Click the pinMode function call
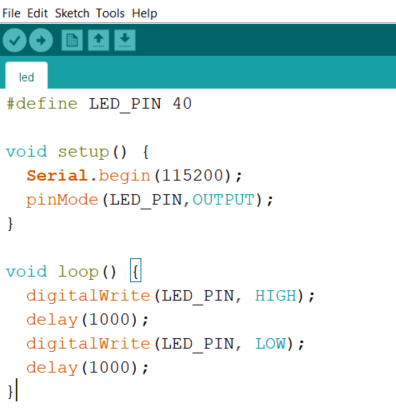This screenshot has width=396, height=419. (62, 200)
